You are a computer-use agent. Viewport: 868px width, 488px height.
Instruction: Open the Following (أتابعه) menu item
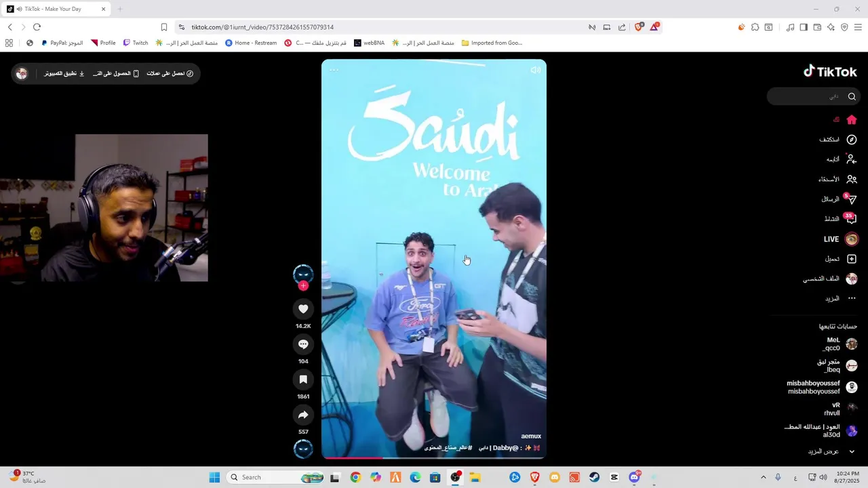pos(842,159)
